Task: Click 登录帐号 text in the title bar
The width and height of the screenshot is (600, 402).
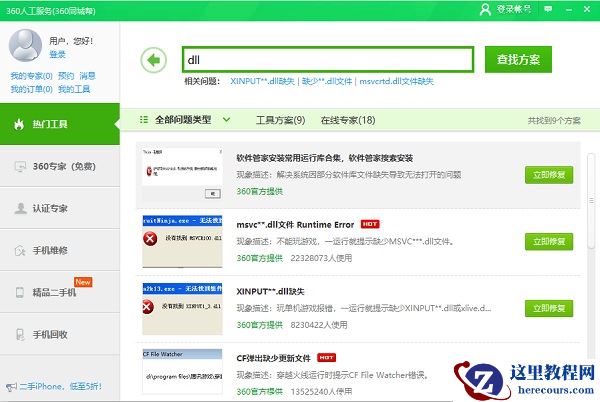Action: click(514, 9)
